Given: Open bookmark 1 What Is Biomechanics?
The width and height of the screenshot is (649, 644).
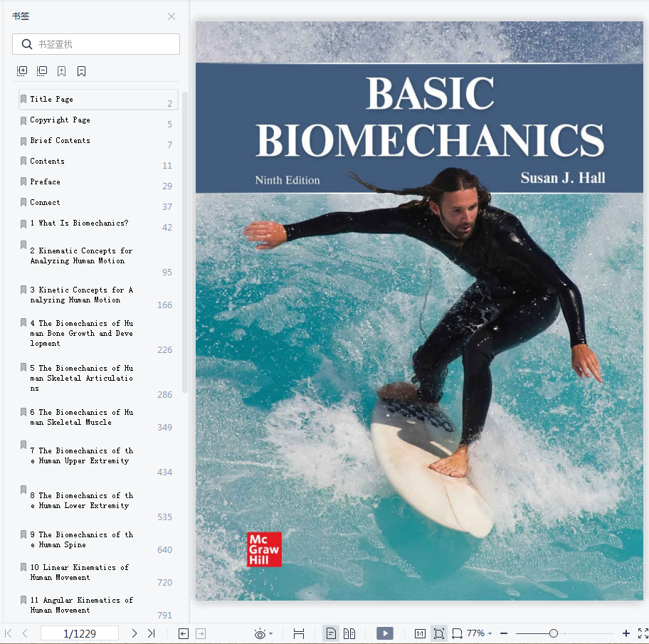Looking at the screenshot, I should coord(98,223).
